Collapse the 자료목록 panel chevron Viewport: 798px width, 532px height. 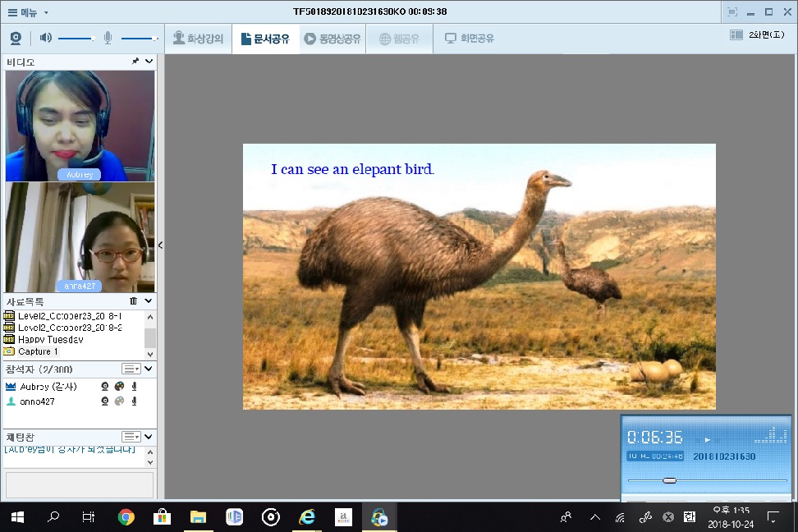pyautogui.click(x=149, y=301)
